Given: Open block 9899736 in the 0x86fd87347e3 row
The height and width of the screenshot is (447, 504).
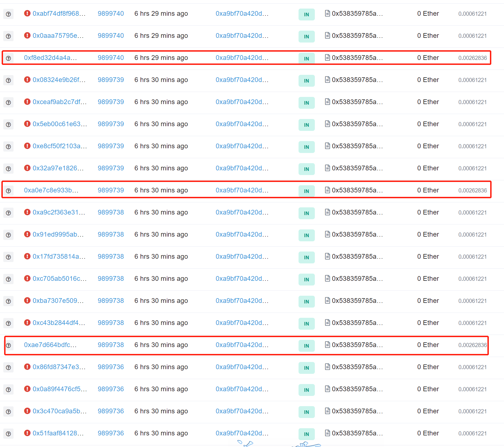Looking at the screenshot, I should (x=111, y=367).
